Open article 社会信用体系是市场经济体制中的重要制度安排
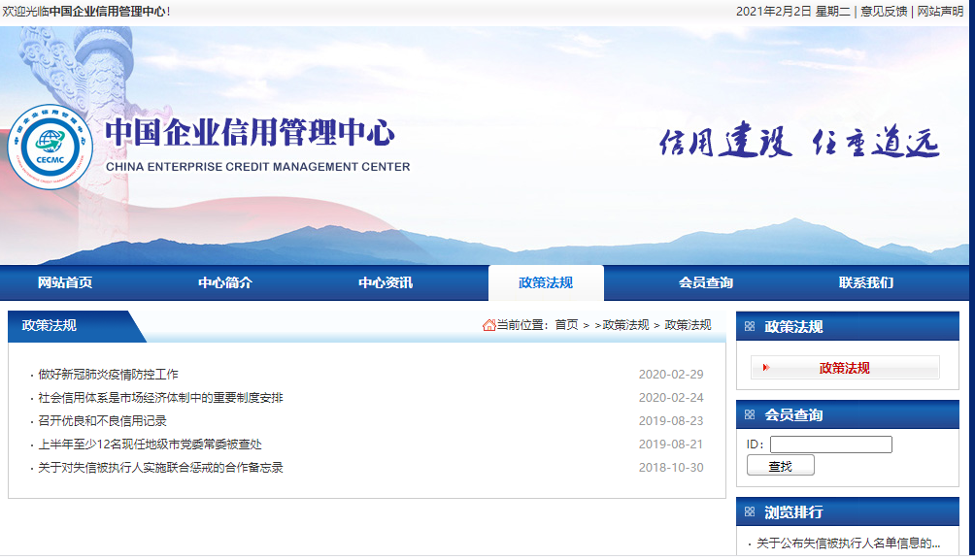 pyautogui.click(x=160, y=398)
